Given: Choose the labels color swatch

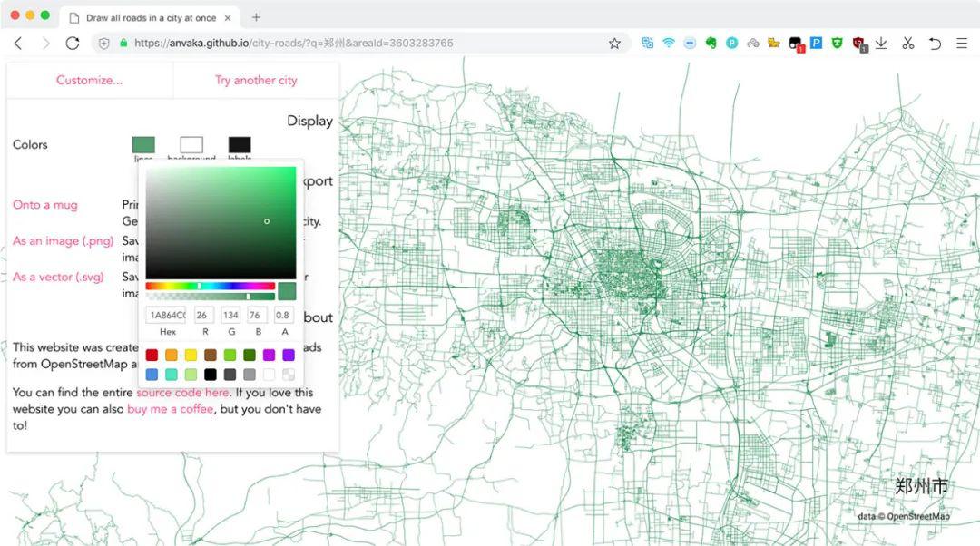Looking at the screenshot, I should pos(240,145).
